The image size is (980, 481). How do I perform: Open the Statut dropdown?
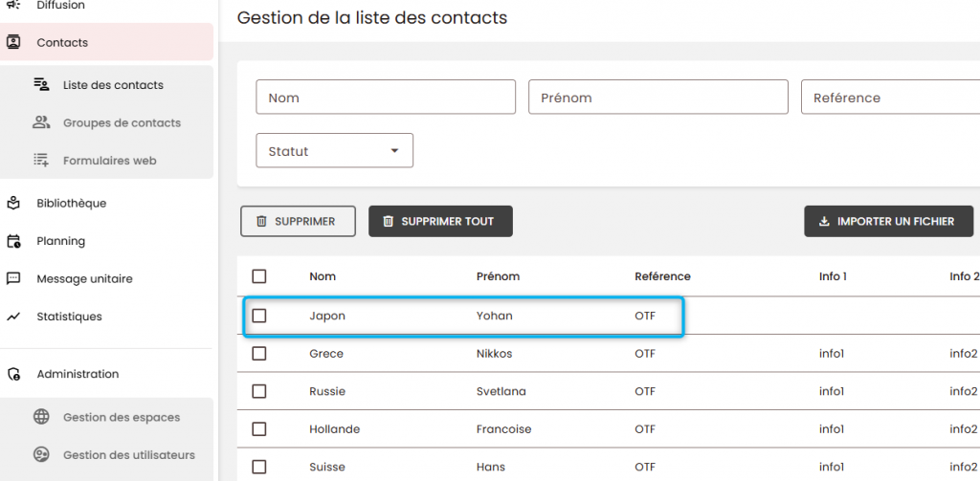point(334,150)
